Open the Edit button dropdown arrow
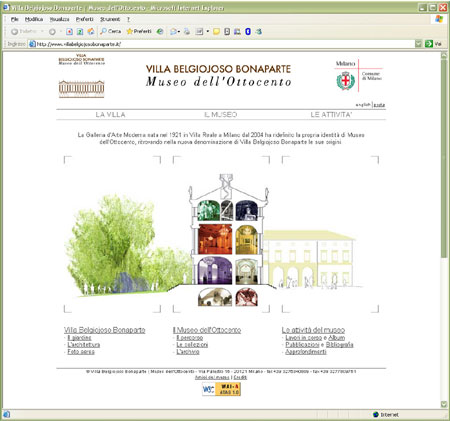 pos(207,32)
